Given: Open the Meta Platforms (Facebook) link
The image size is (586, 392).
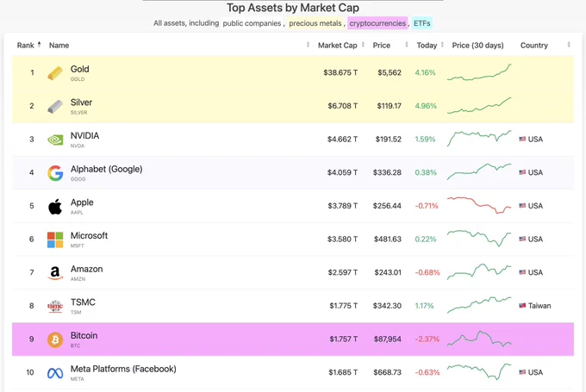Looking at the screenshot, I should [123, 369].
